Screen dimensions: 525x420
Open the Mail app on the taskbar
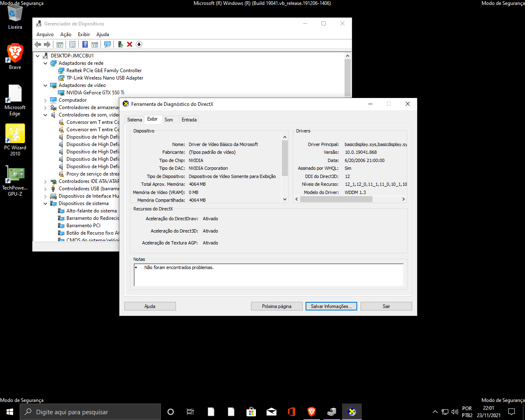(272, 412)
